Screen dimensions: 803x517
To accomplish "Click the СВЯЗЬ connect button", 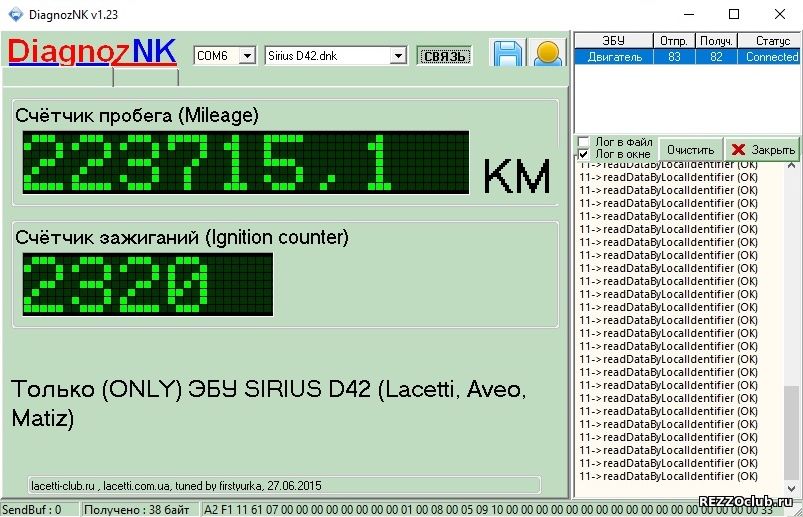I will point(445,56).
